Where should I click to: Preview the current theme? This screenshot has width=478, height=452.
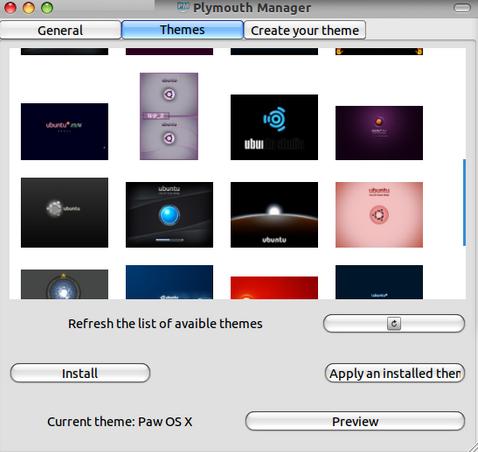coord(355,421)
